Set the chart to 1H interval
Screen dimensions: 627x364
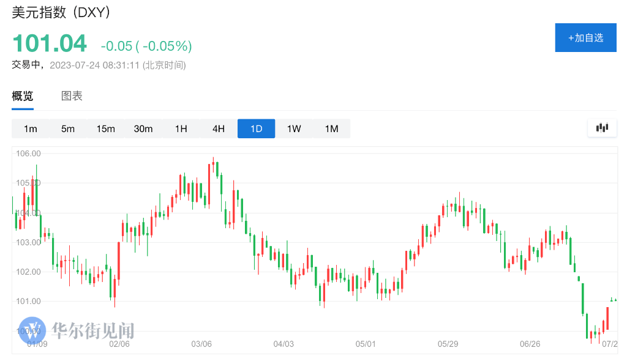[x=181, y=128]
